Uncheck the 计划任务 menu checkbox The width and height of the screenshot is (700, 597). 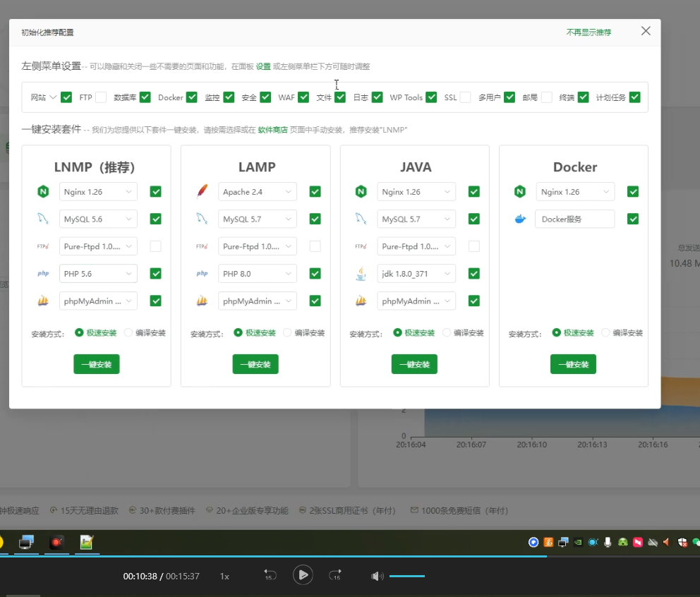pos(635,97)
